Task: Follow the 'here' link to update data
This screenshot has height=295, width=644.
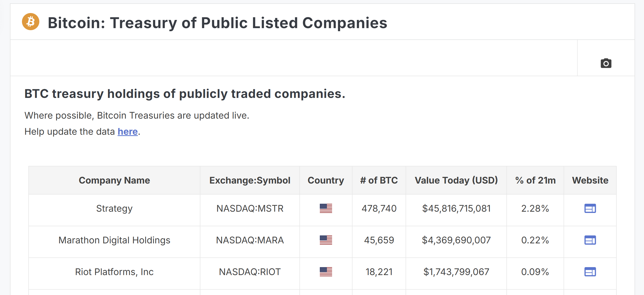Action: pos(128,132)
